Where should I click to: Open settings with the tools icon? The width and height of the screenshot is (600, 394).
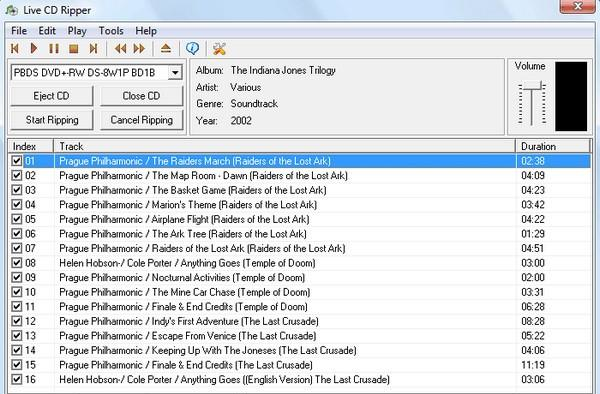(219, 49)
